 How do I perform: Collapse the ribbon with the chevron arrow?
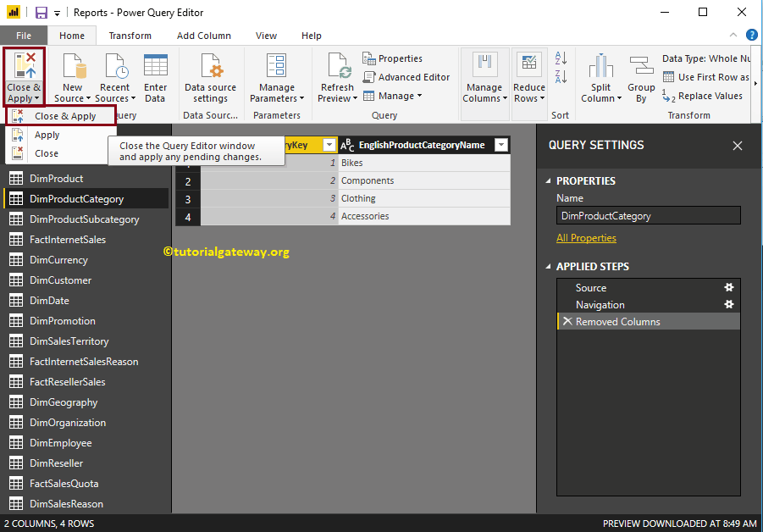[x=733, y=35]
